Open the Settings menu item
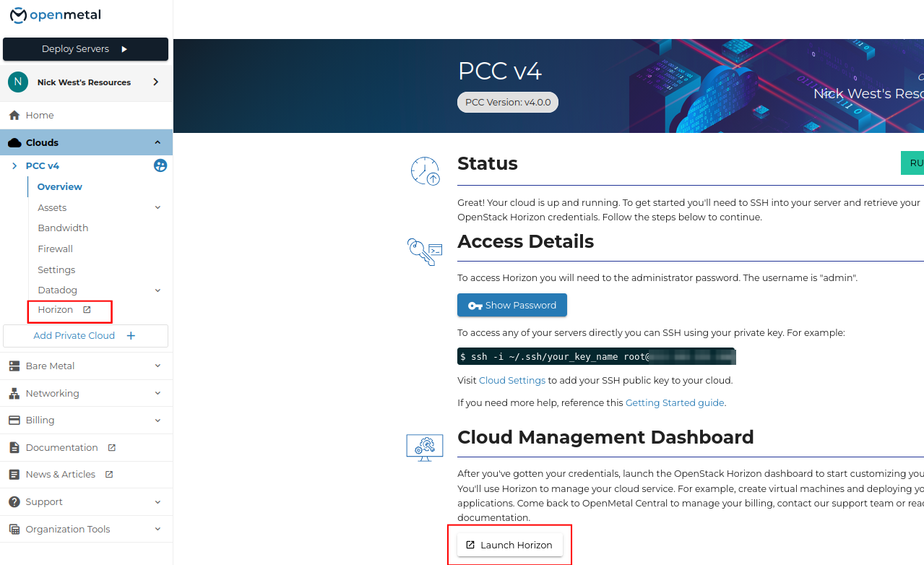 [56, 270]
